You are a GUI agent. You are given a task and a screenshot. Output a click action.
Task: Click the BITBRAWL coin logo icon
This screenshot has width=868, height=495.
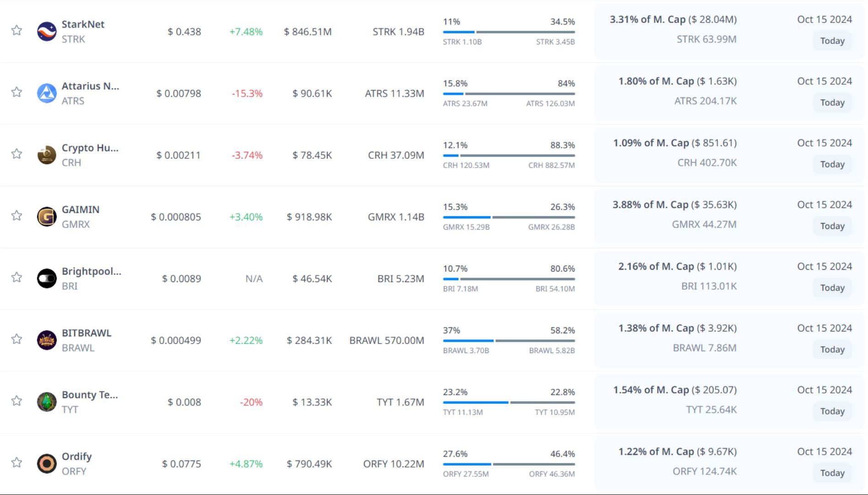pos(47,340)
